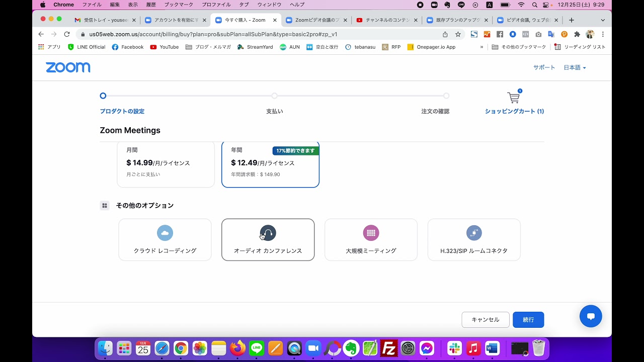Open the LINE Official bookmark
Image resolution: width=644 pixels, height=362 pixels.
[x=87, y=47]
